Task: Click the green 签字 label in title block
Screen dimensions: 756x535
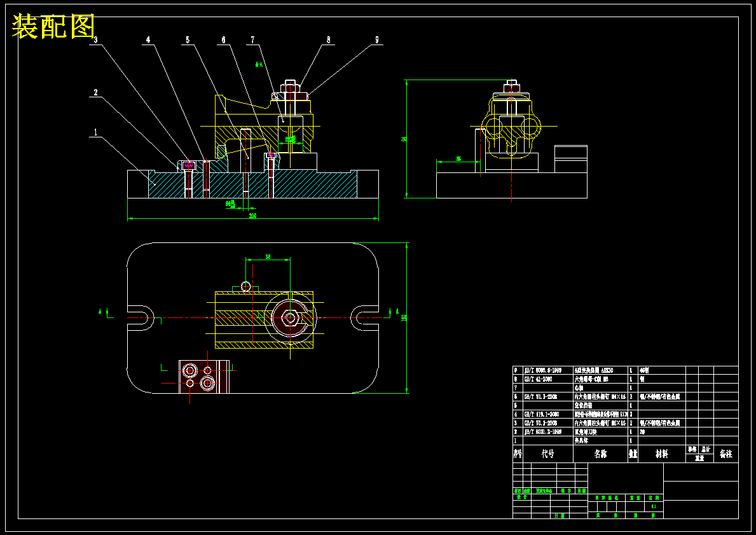Action: [x=566, y=490]
